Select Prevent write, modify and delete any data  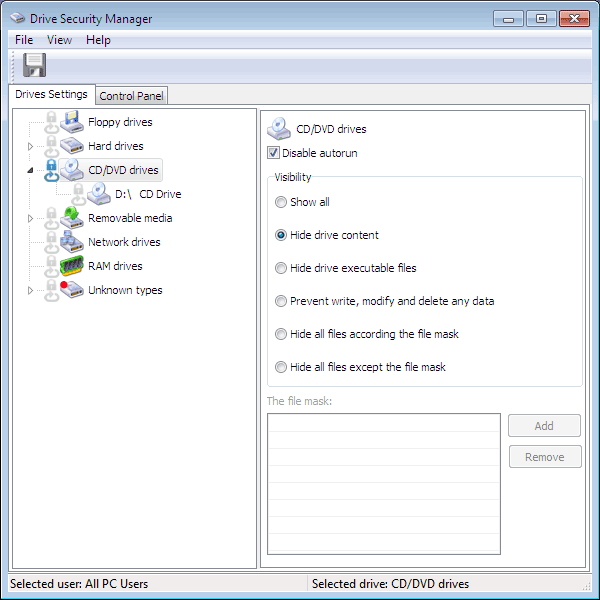coord(281,301)
